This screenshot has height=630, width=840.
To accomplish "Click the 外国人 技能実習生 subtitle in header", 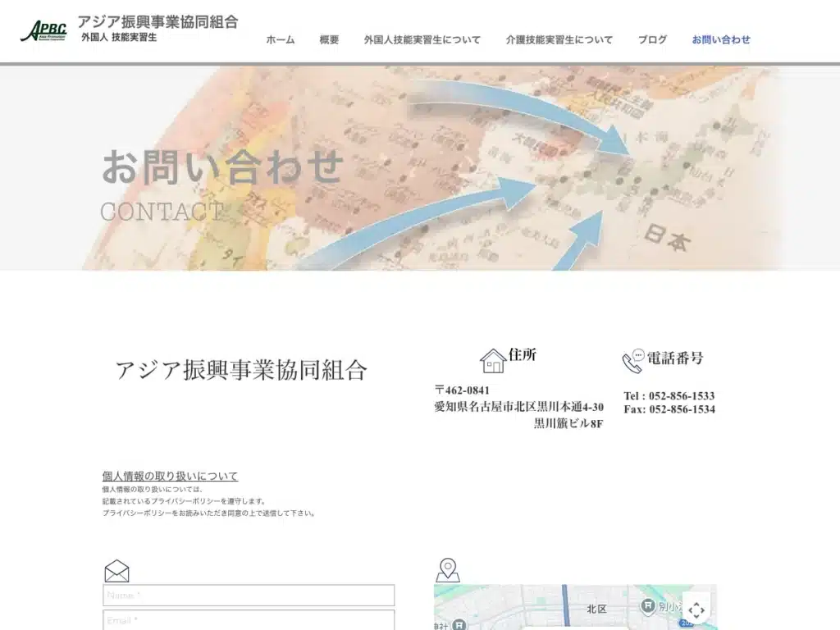I will 119,38.
